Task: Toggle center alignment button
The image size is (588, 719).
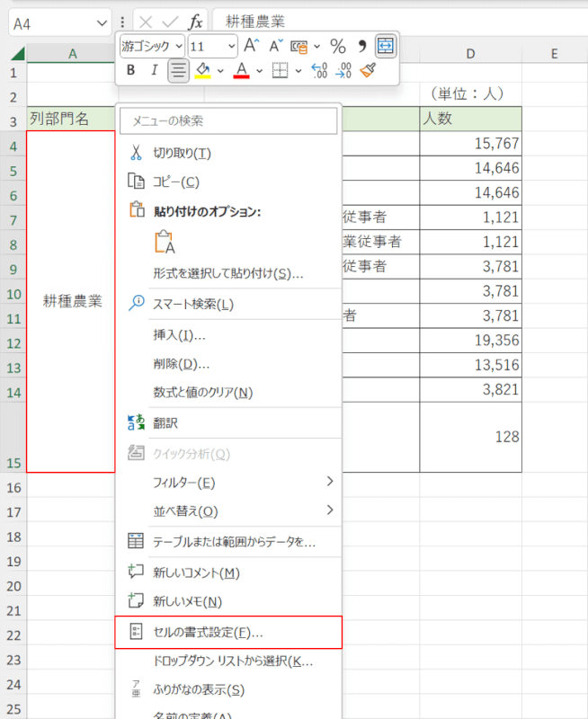Action: [178, 70]
